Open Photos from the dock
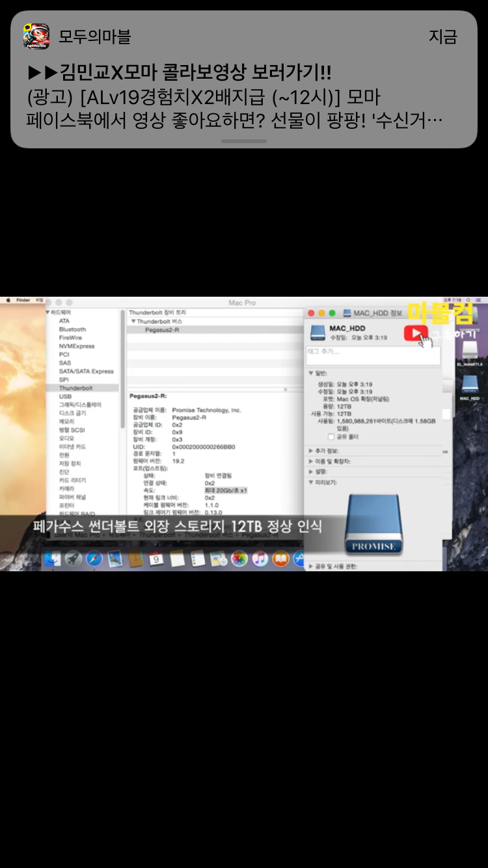 click(239, 558)
